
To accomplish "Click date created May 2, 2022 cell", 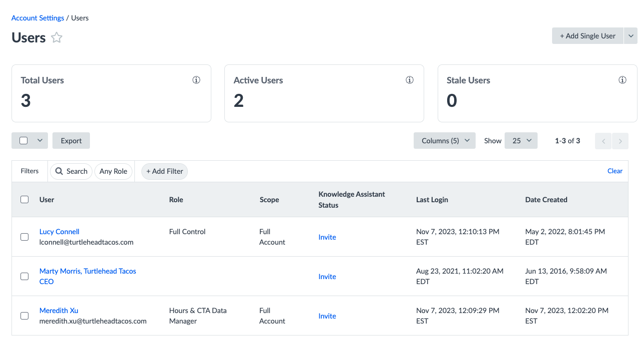I will click(565, 237).
